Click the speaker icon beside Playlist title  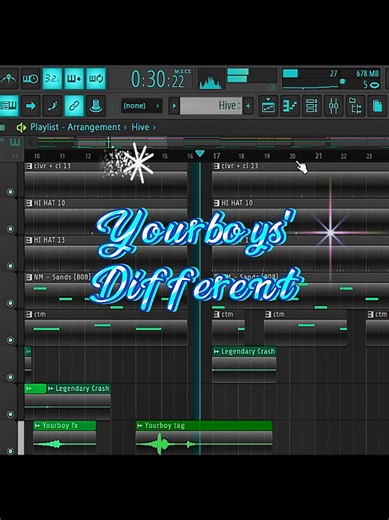(x=21, y=127)
